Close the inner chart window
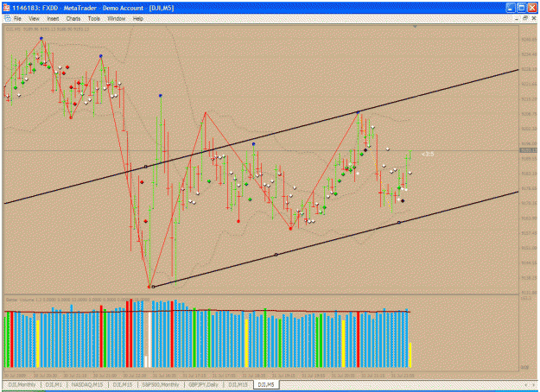Image resolution: width=540 pixels, height=392 pixels. pyautogui.click(x=533, y=18)
